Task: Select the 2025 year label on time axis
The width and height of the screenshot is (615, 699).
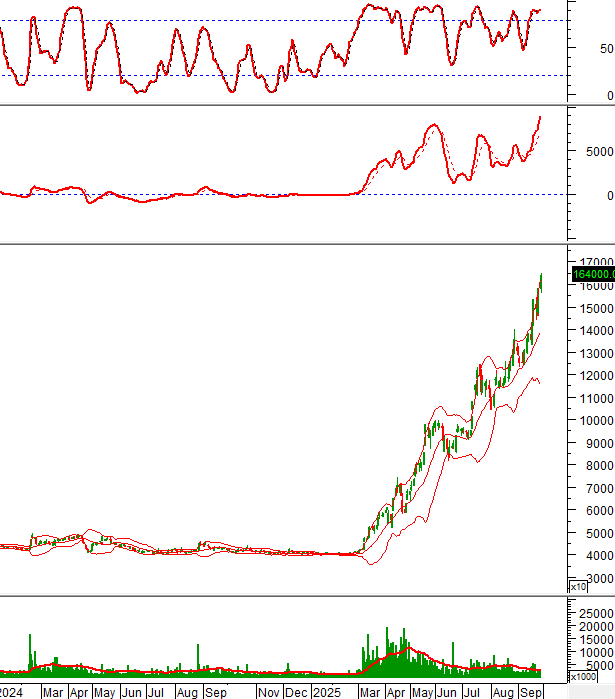Action: 327,691
